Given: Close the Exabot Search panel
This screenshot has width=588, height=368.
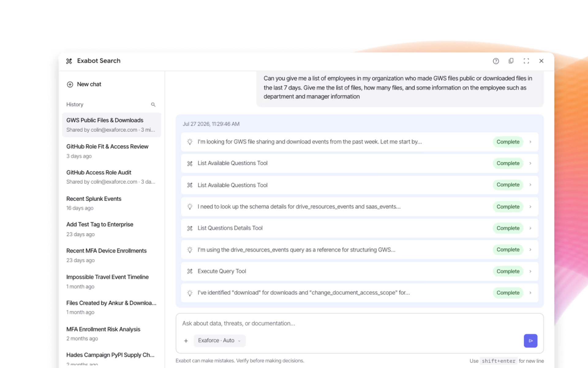Looking at the screenshot, I should [x=541, y=61].
